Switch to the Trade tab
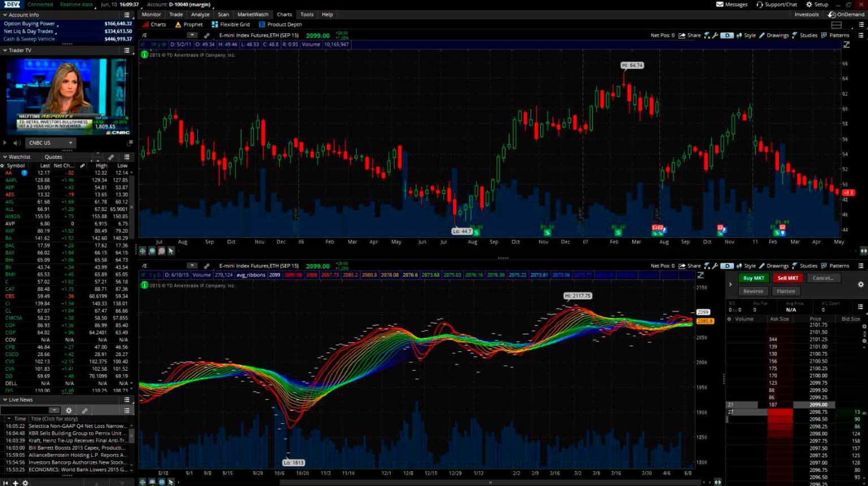Viewport: 868px width, 486px height. (x=176, y=15)
